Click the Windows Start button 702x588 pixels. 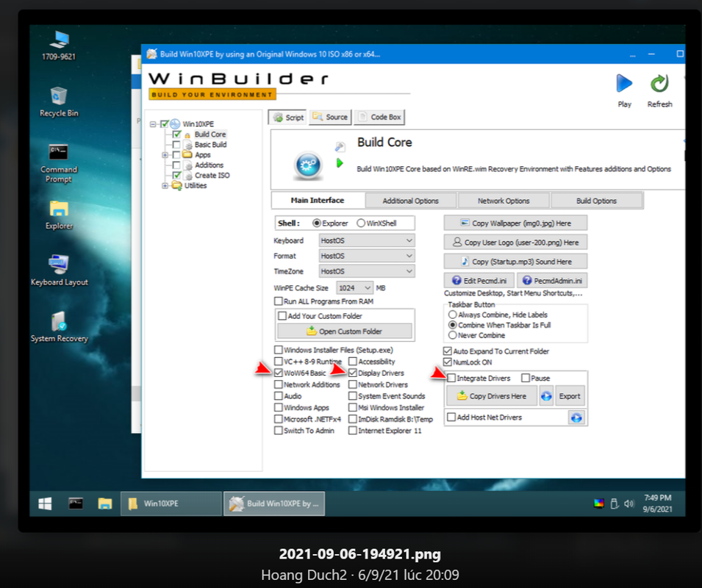(45, 504)
